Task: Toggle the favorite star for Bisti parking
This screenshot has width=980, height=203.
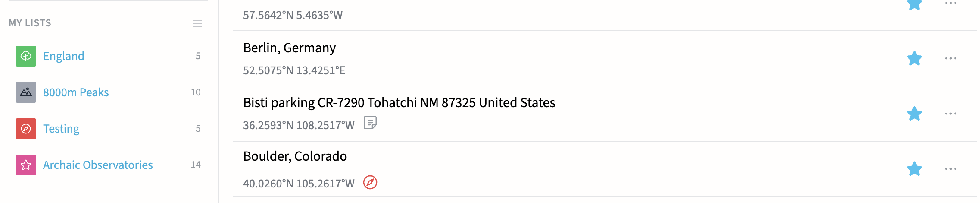Action: click(x=914, y=114)
